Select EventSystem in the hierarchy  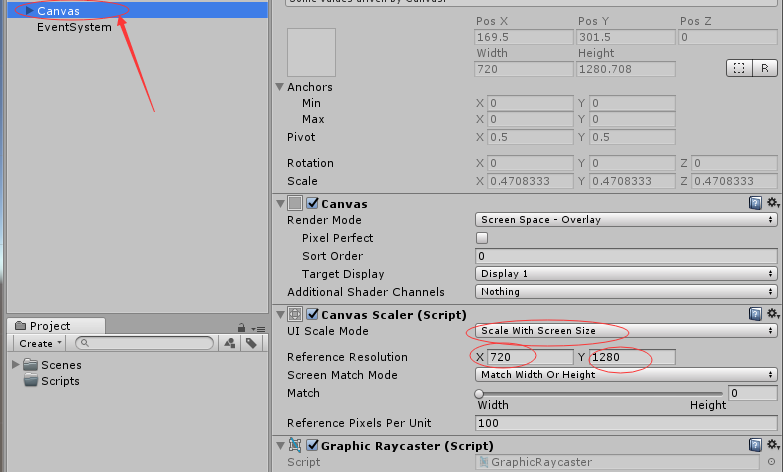click(x=74, y=27)
